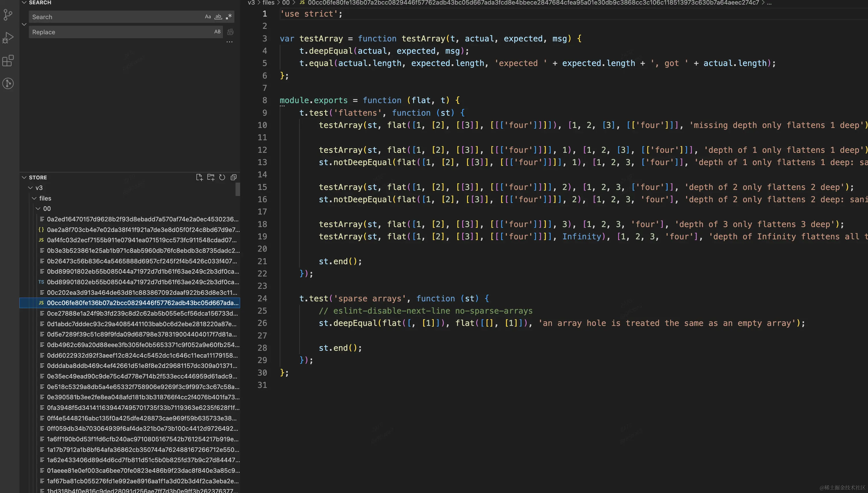
Task: Toggle Match Whole Word in search
Action: [218, 17]
